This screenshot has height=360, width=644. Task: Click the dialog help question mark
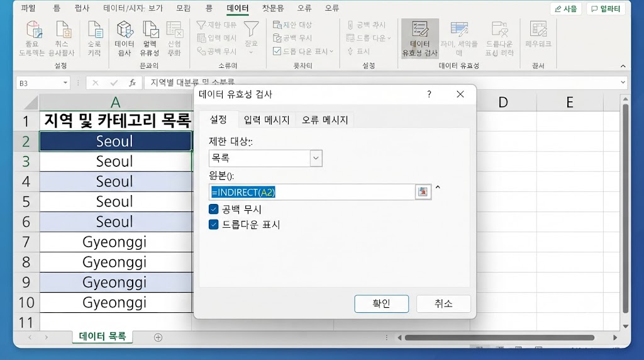tap(429, 94)
